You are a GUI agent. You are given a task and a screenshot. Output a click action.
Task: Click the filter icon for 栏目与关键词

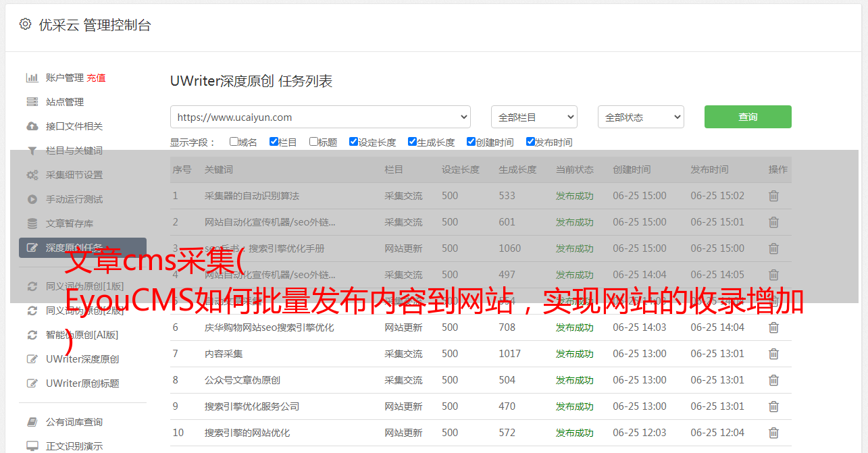[32, 151]
